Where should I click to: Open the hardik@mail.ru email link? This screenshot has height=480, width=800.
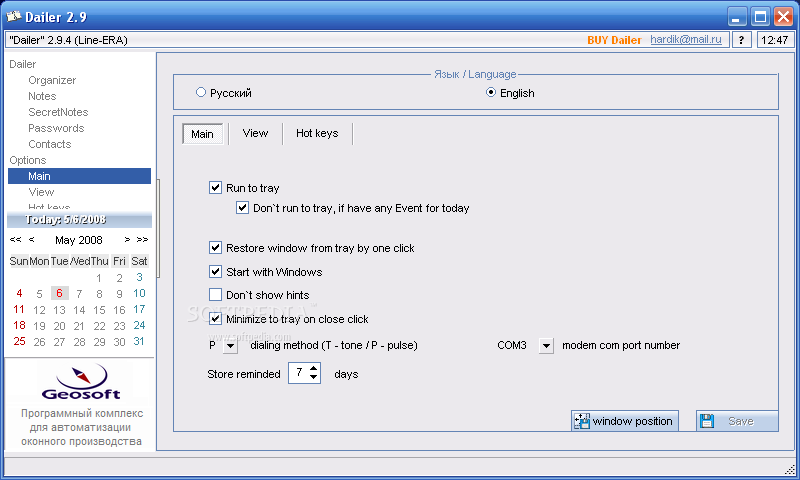tap(686, 39)
